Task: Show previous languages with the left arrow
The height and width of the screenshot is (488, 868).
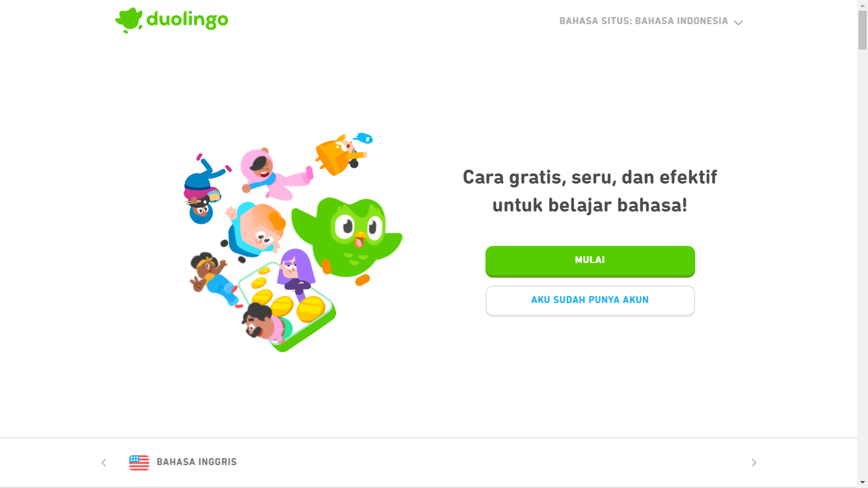Action: coord(104,463)
